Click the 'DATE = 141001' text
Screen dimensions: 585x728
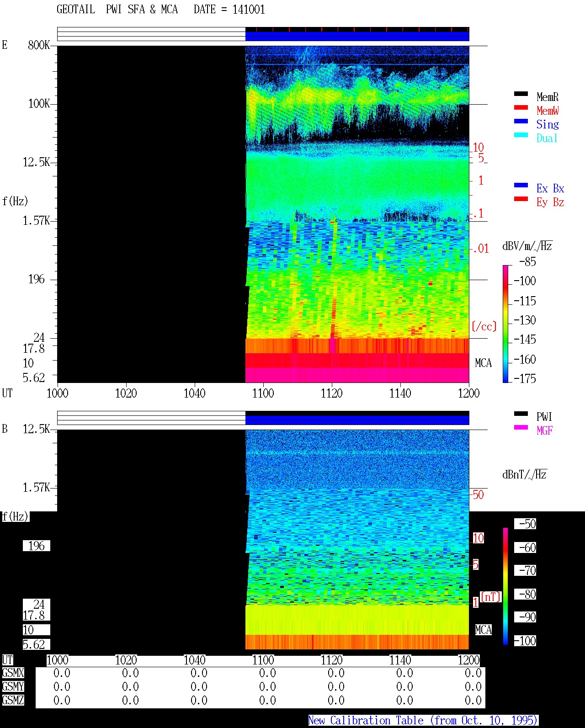(x=229, y=10)
